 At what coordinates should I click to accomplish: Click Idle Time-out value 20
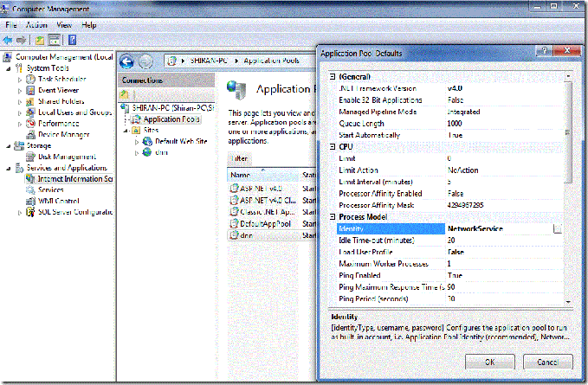pyautogui.click(x=451, y=240)
